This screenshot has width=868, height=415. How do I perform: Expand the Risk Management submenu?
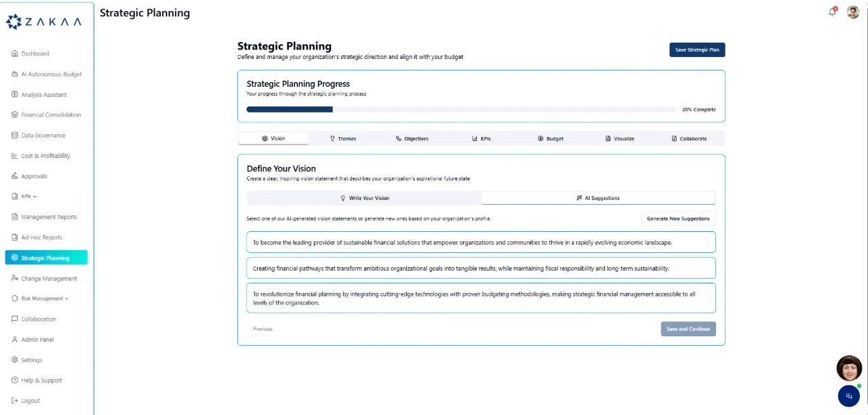pos(44,298)
